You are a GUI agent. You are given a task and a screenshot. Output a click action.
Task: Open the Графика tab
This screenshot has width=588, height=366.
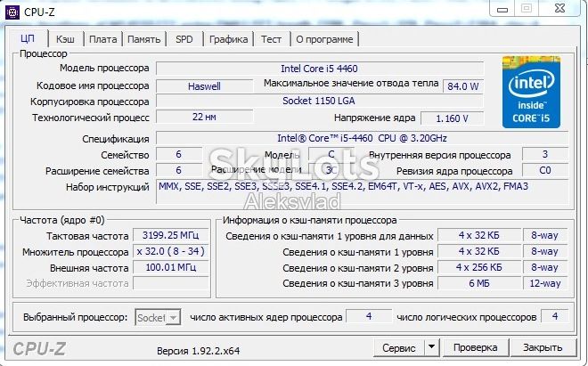228,39
